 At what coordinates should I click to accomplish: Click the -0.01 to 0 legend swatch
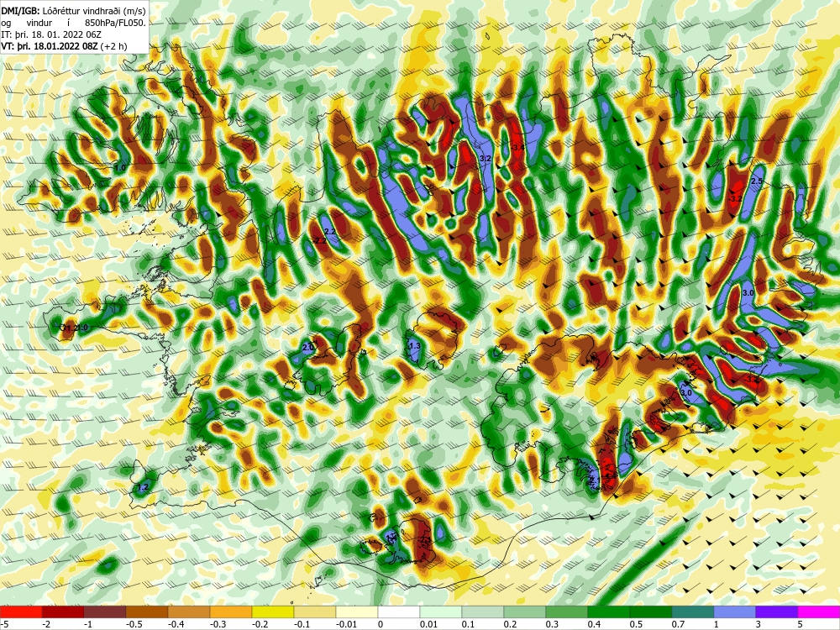pyautogui.click(x=357, y=612)
